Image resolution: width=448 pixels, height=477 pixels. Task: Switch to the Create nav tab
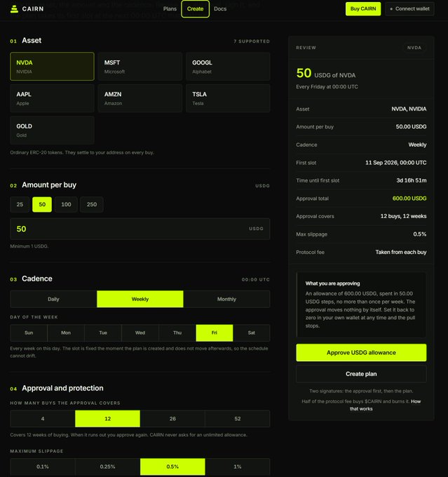coord(196,9)
